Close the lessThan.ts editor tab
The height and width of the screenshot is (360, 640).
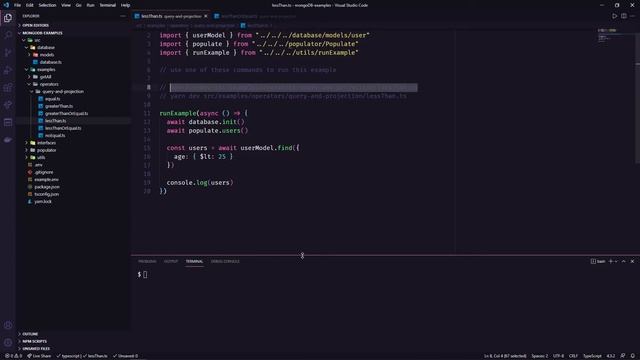pos(206,16)
